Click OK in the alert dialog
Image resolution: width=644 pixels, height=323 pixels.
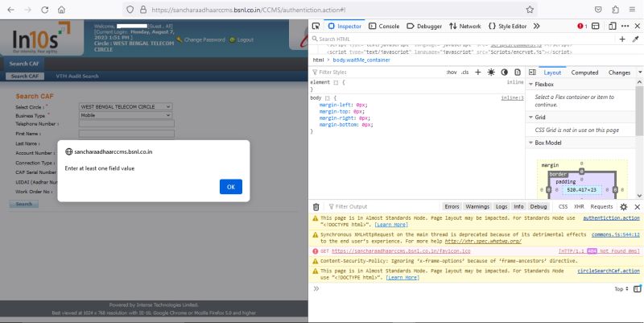click(231, 187)
